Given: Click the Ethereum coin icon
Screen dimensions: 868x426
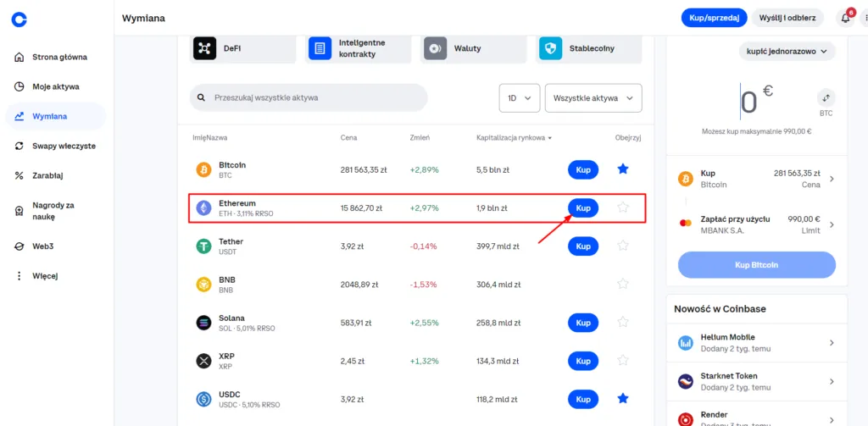Looking at the screenshot, I should pos(203,208).
